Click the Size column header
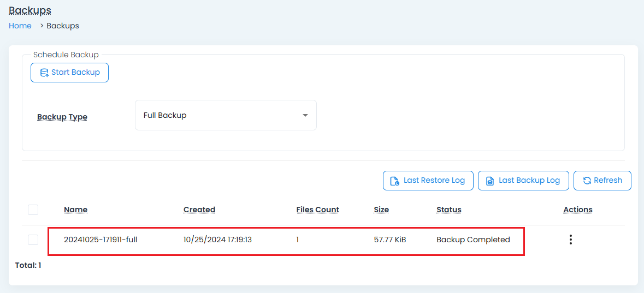Viewport: 644px width, 293px height. 381,210
